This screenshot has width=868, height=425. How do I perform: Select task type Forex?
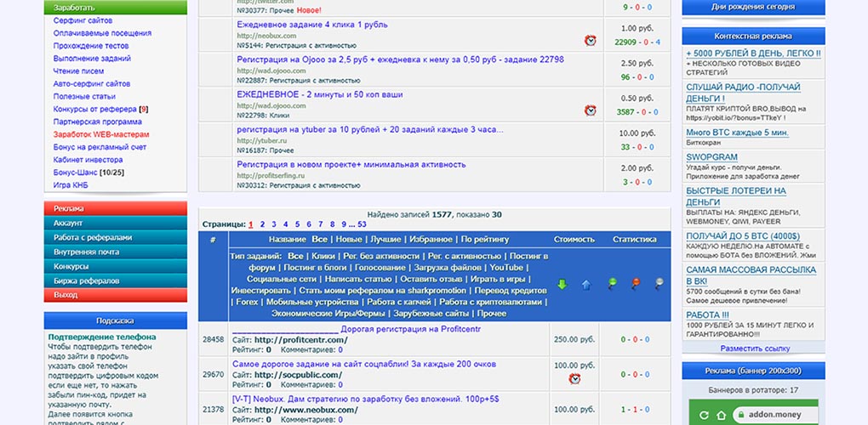pyautogui.click(x=247, y=303)
